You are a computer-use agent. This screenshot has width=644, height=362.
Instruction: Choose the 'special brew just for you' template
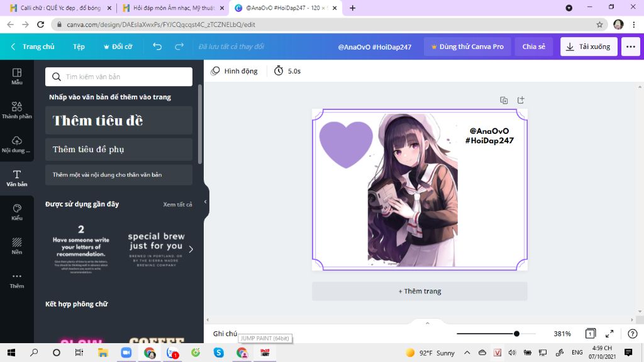tap(156, 249)
